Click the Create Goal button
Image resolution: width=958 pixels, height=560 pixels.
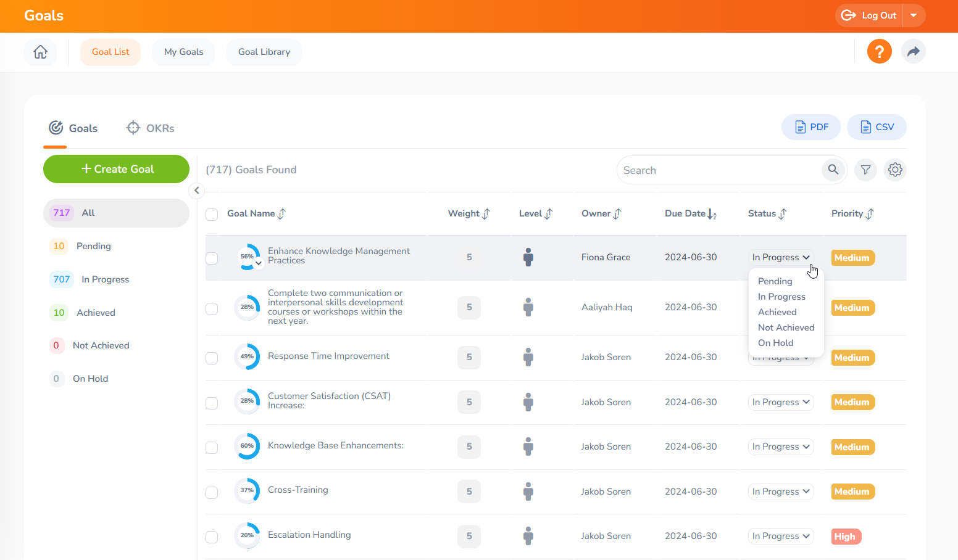pos(116,169)
